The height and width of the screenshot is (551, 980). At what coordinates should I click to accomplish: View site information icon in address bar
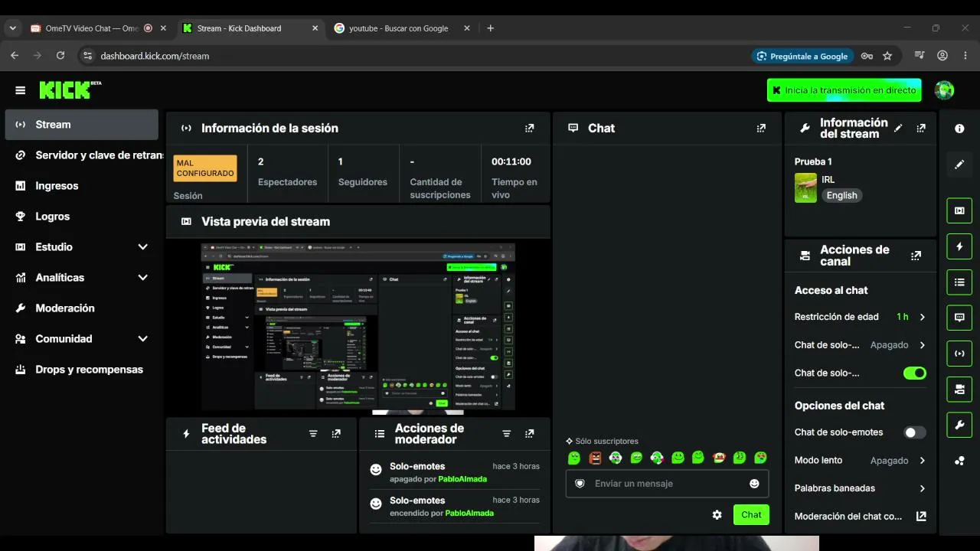(87, 56)
